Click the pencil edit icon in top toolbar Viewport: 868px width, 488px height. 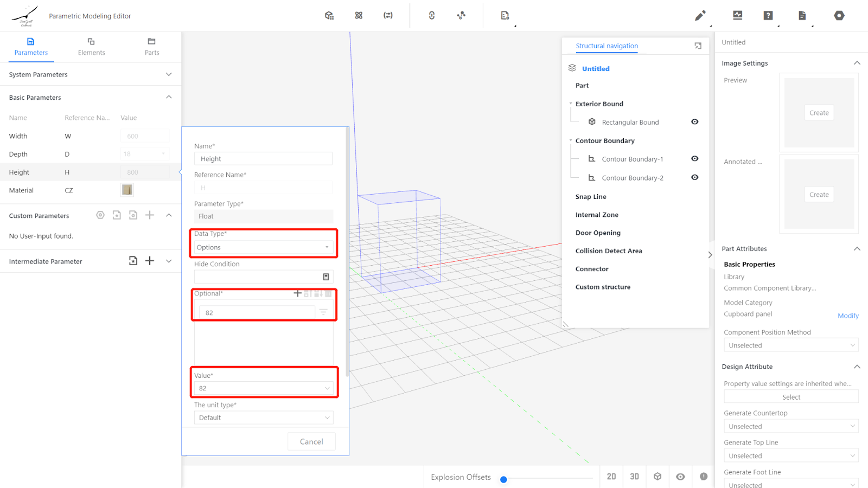click(x=700, y=16)
